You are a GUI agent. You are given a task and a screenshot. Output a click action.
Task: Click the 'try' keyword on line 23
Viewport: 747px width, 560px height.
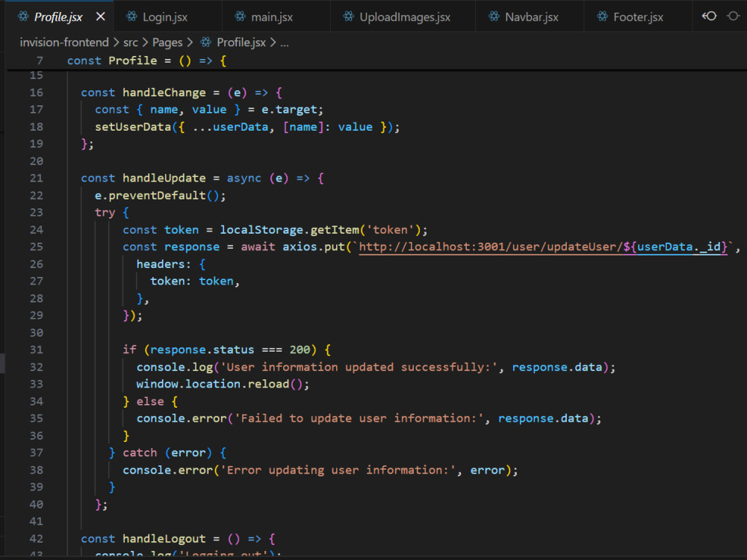tap(105, 212)
